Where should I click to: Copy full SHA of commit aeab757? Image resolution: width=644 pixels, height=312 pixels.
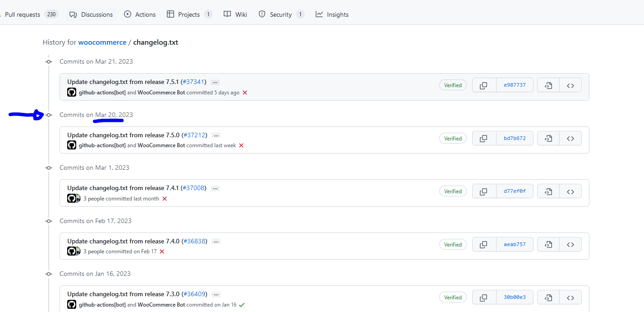tap(484, 244)
